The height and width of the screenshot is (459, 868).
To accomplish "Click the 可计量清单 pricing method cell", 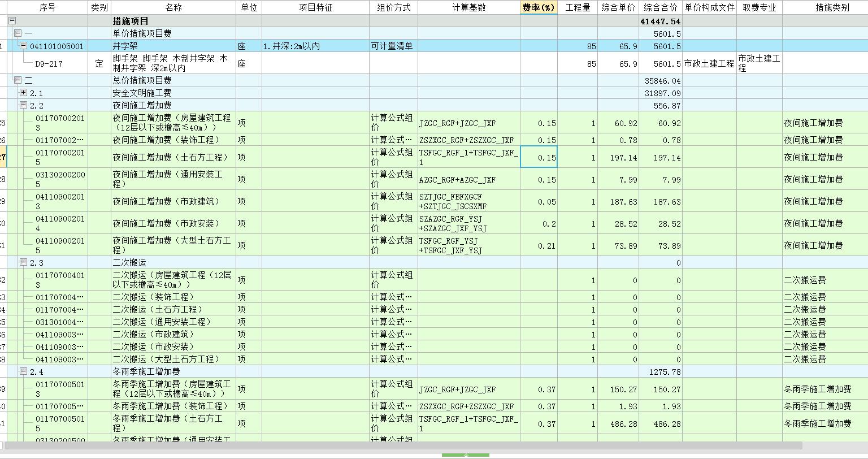I will point(393,46).
